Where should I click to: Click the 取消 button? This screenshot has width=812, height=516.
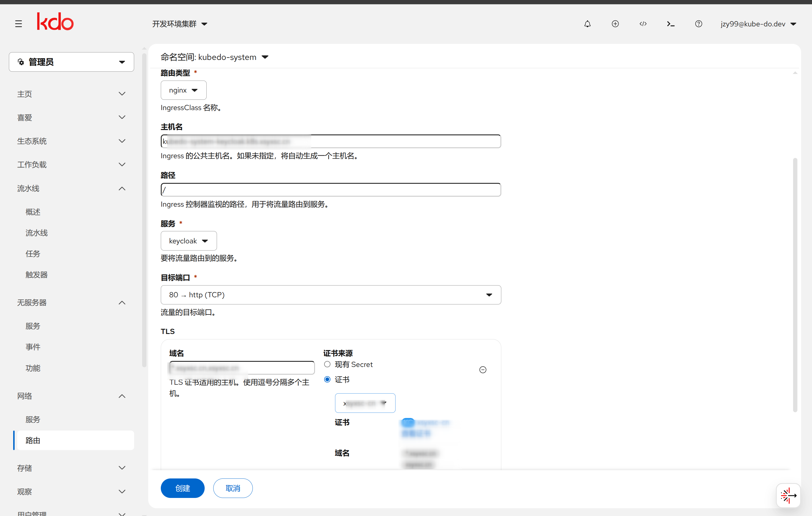pos(233,488)
